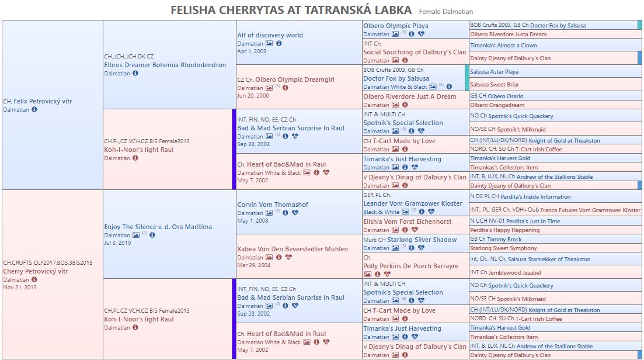Click the info icon under Cherry Petrovický vítr
644x360 pixels.
tap(34, 279)
